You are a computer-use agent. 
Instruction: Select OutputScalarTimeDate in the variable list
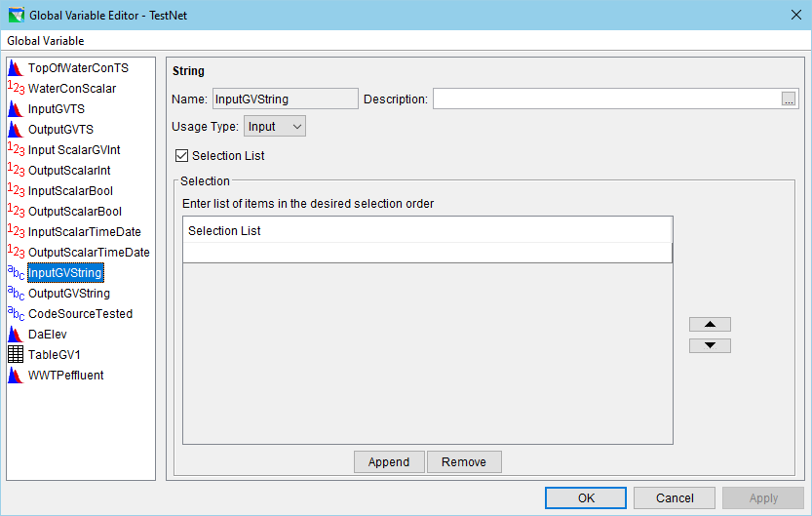pos(89,253)
